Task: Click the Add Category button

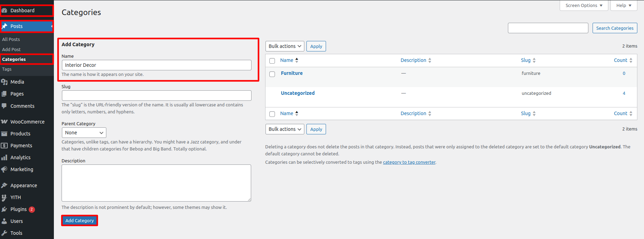Action: coord(80,220)
